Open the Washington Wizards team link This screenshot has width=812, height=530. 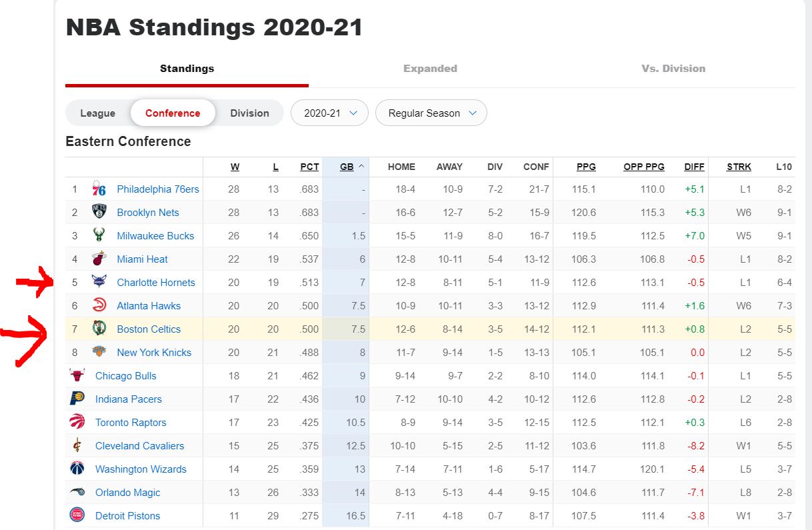coord(141,469)
